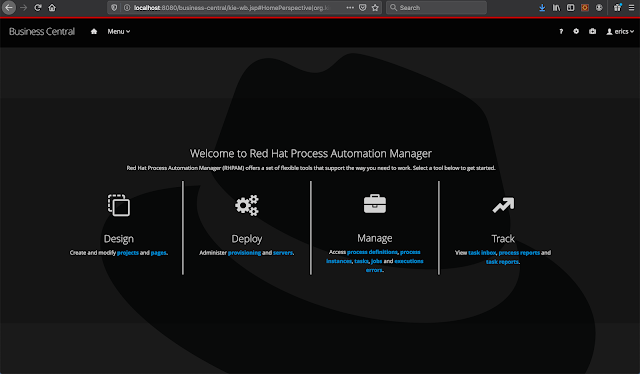The height and width of the screenshot is (374, 640).
Task: Open the browser page actions ellipsis
Action: click(350, 8)
